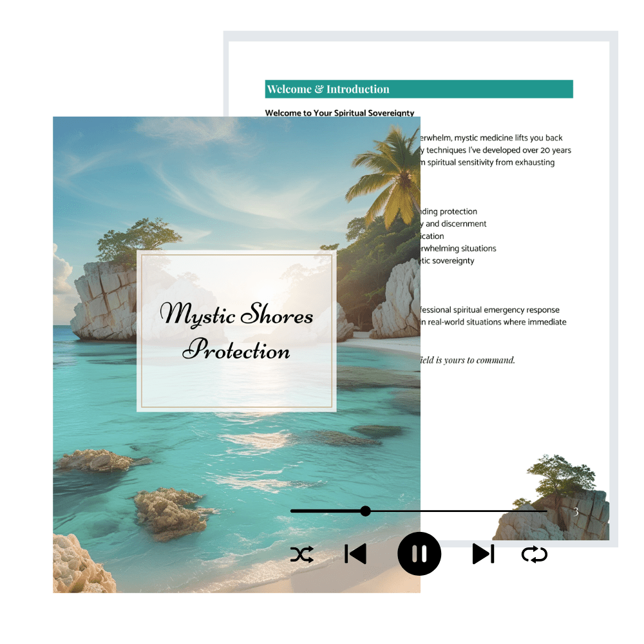
Task: Click the line mentioning 'mystic medicine lifts you back'
Action: (x=491, y=138)
